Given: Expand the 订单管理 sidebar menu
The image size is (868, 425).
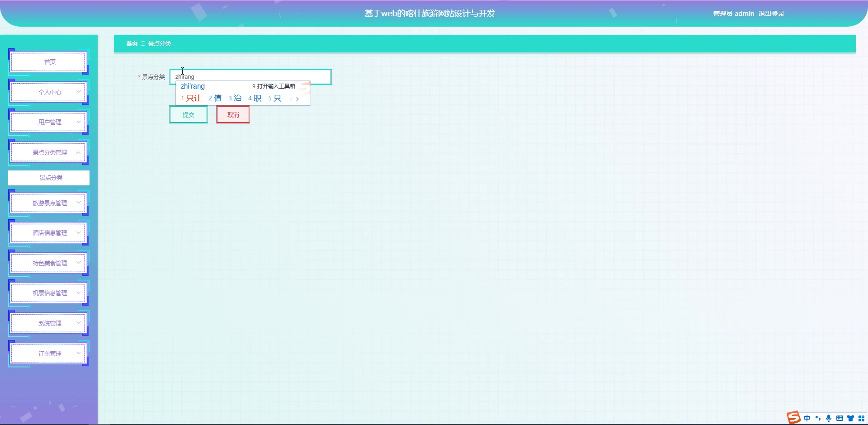Looking at the screenshot, I should (49, 354).
